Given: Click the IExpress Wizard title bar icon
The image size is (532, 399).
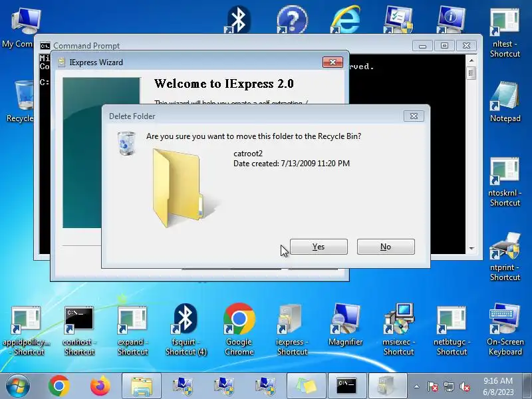Looking at the screenshot, I should tap(61, 62).
